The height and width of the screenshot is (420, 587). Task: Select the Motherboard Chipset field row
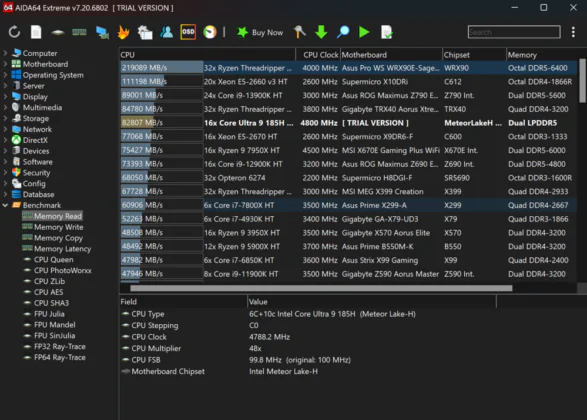(307, 371)
